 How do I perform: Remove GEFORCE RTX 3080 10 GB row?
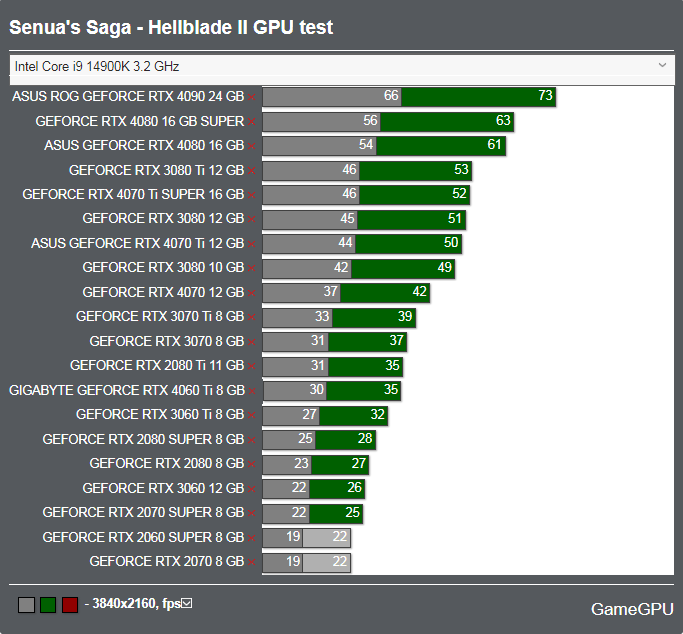click(251, 268)
